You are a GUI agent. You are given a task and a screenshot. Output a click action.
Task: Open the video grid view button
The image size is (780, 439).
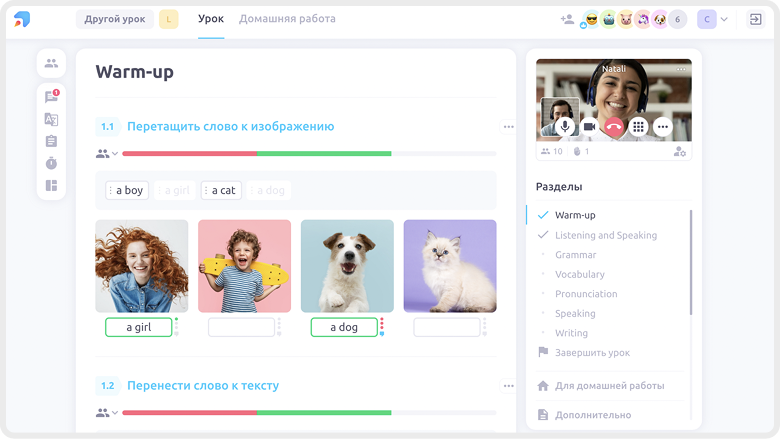coord(638,127)
